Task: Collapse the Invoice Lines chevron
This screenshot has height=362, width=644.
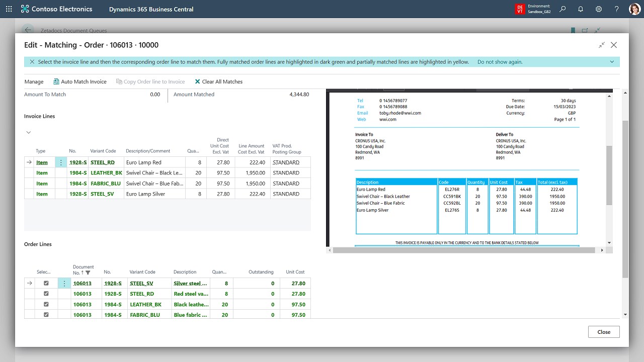Action: [29, 132]
